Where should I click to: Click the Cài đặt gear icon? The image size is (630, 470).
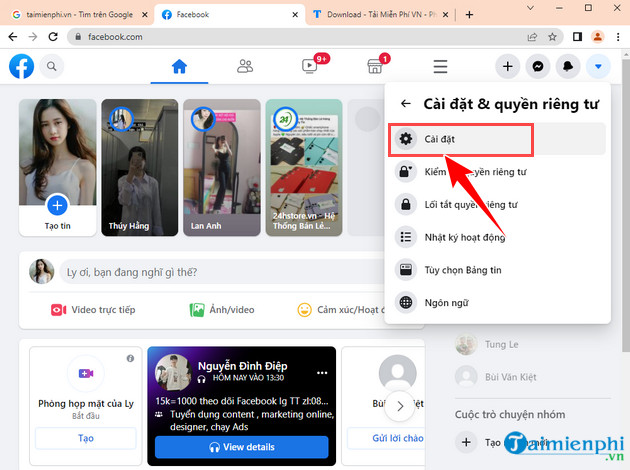406,139
